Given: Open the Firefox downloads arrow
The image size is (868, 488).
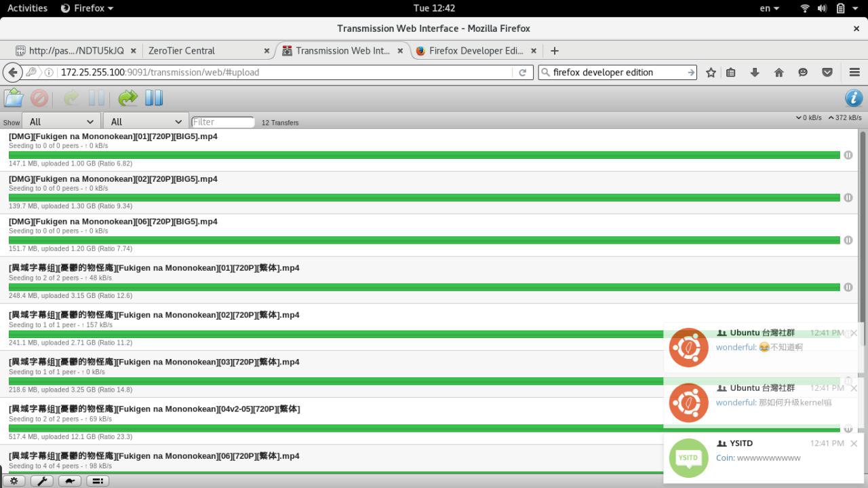Looking at the screenshot, I should click(755, 72).
